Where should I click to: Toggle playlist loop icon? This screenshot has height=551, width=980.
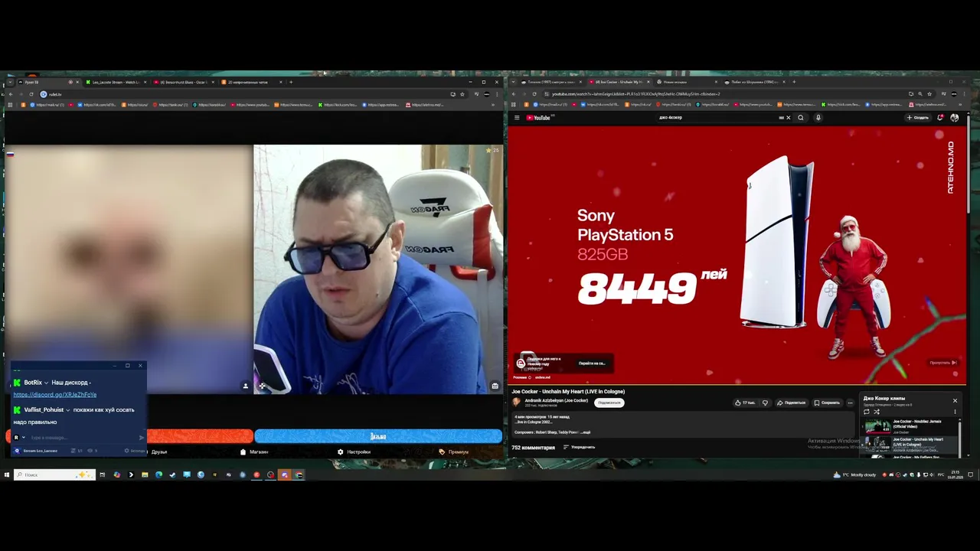click(867, 412)
